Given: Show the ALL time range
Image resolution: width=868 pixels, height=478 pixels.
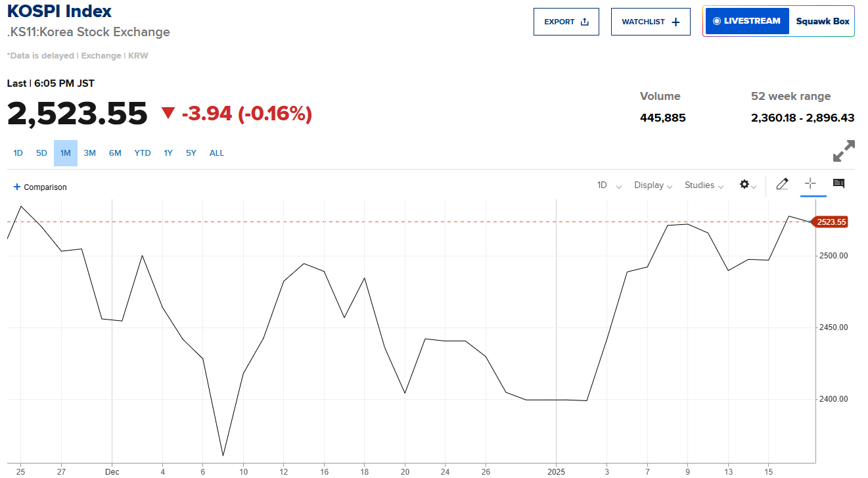Looking at the screenshot, I should (217, 153).
